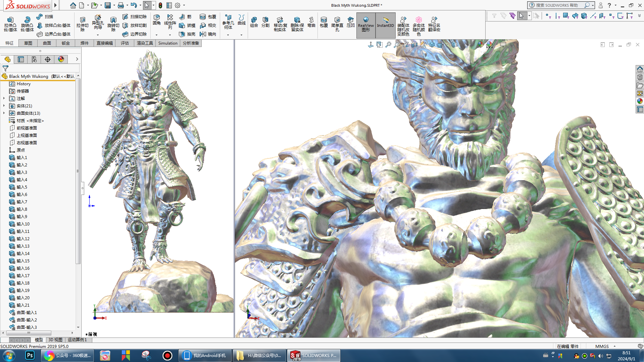Click the FeatureManager tree vertical scrollbar

click(x=78, y=171)
